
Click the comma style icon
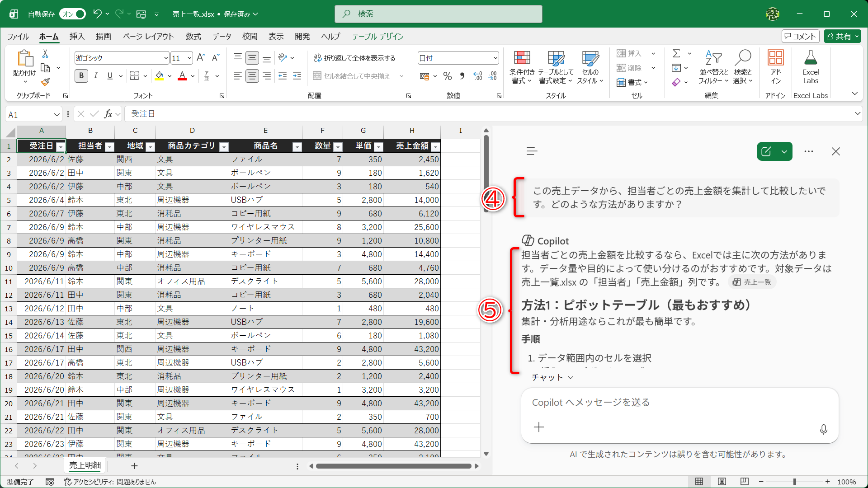coord(462,76)
